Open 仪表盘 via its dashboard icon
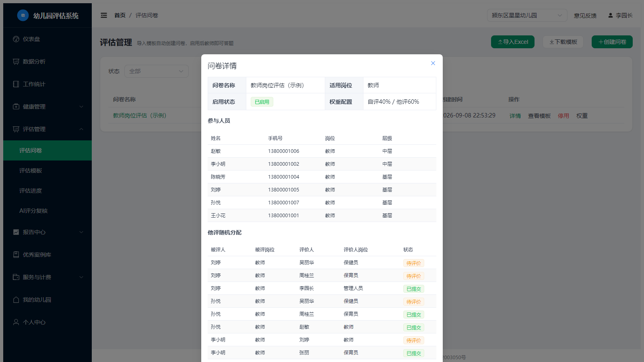This screenshot has height=362, width=644. [x=16, y=39]
